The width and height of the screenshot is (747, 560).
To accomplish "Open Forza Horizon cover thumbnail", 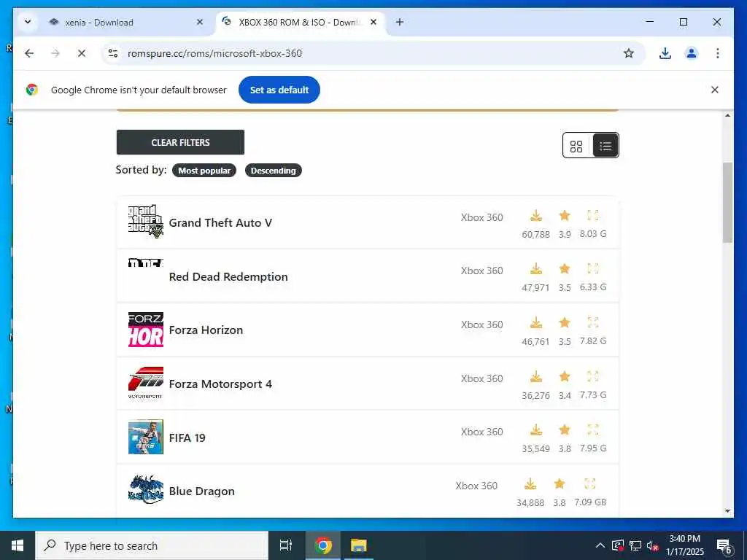I will pyautogui.click(x=146, y=330).
